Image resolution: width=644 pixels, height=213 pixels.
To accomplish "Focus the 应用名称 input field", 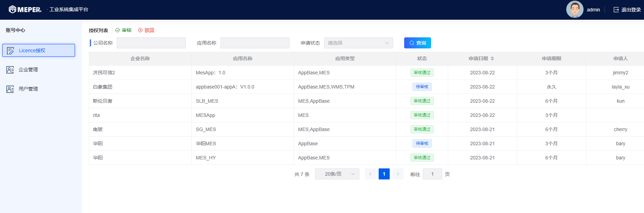I will tap(255, 43).
